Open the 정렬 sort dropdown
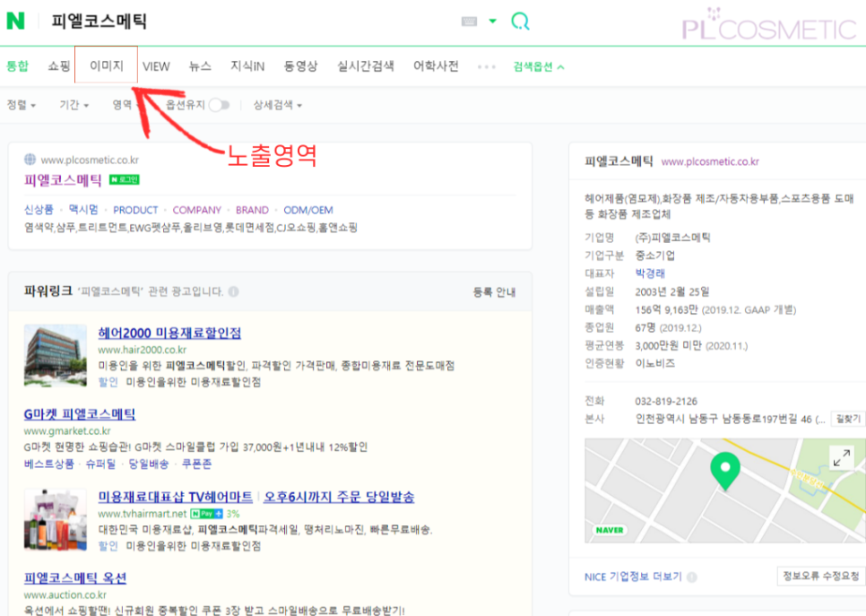866x616 pixels. click(21, 104)
